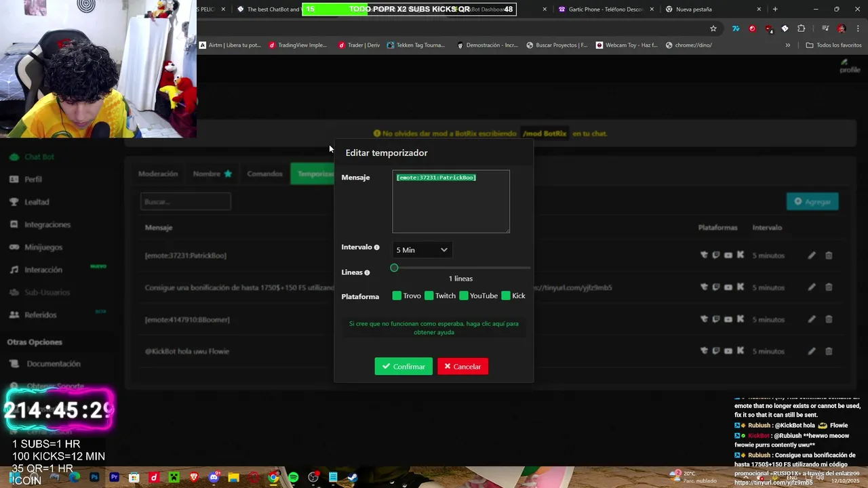
Task: Confirm the timer edit with Confirmar
Action: (403, 367)
